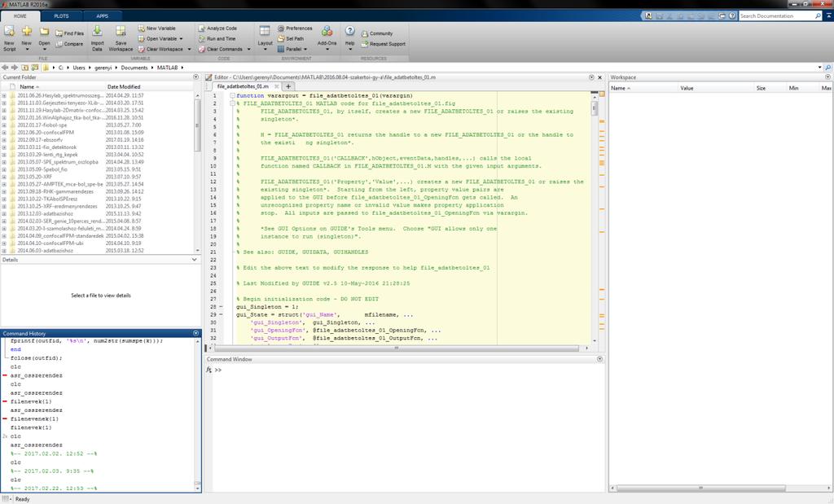
Task: Click the function browser fx icon
Action: pyautogui.click(x=209, y=370)
